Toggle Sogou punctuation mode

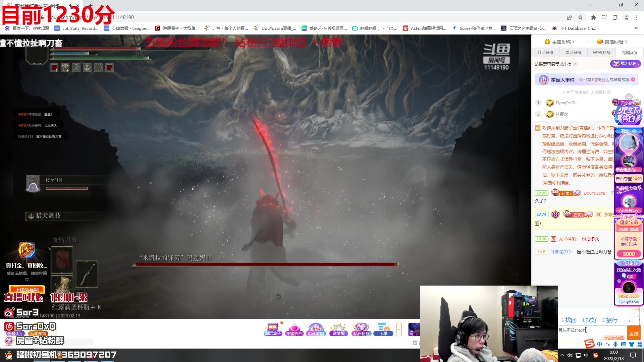point(607,344)
